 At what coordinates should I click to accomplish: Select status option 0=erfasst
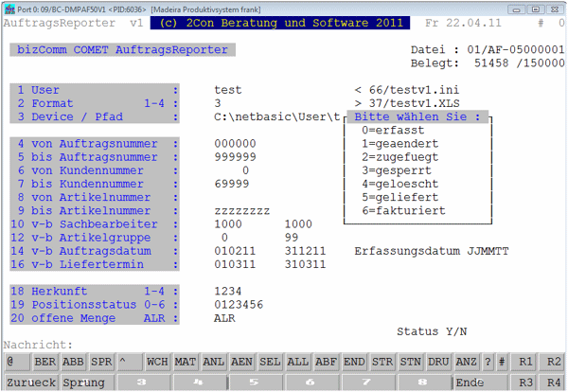(393, 131)
